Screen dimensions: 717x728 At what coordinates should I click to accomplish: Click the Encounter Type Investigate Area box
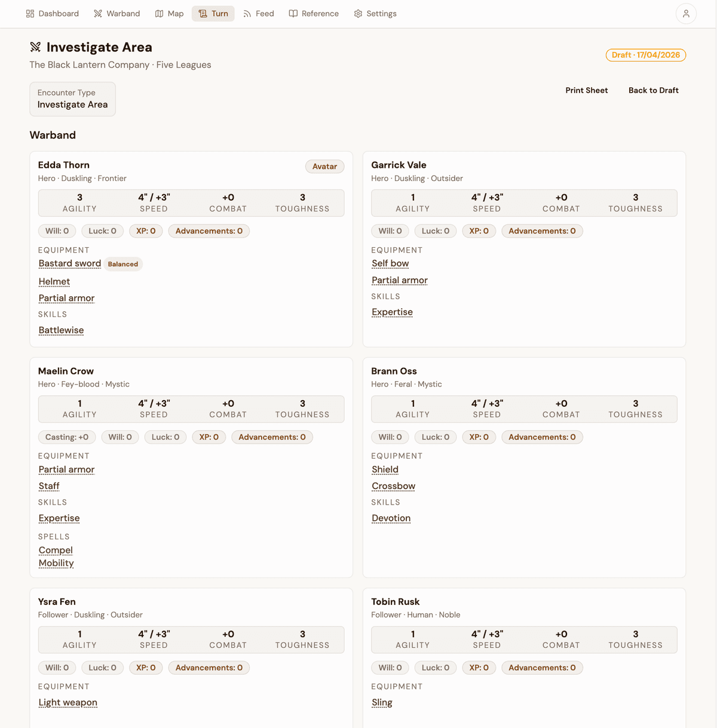[73, 99]
